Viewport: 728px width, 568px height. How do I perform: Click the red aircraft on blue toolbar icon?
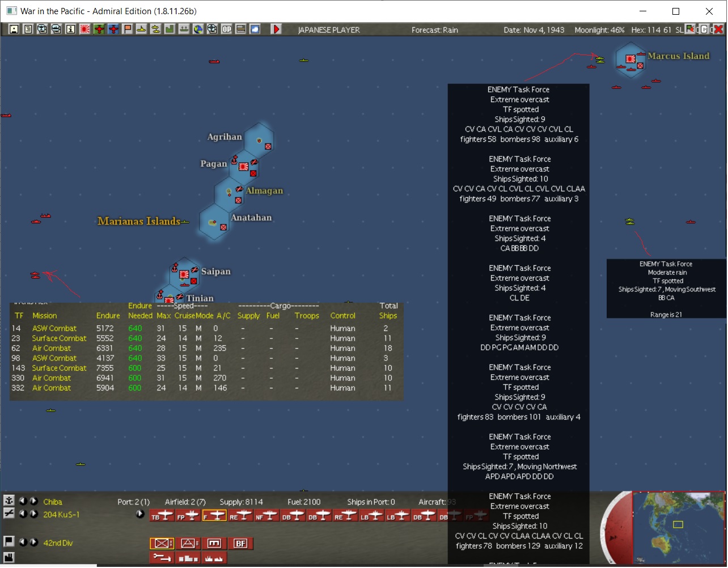click(x=113, y=29)
